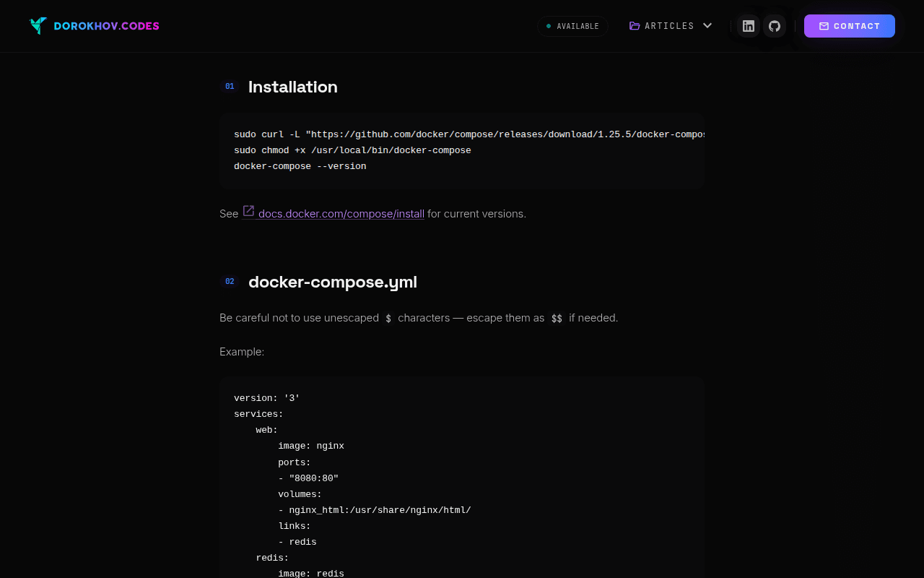This screenshot has height=578, width=924.
Task: Click the redis: service line
Action: tap(272, 558)
